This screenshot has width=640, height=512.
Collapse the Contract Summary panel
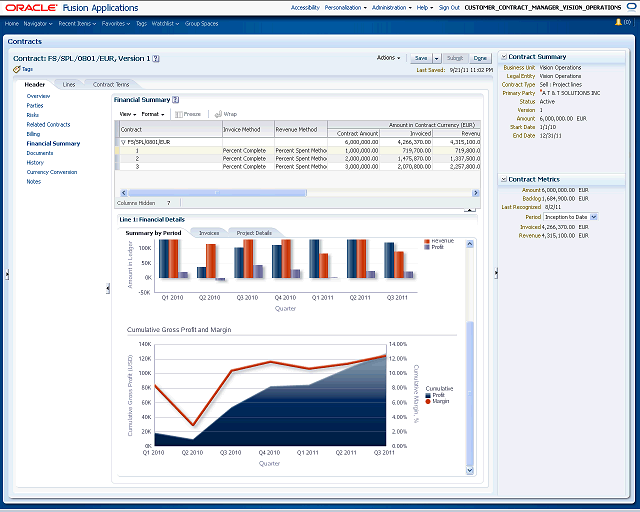(x=504, y=57)
